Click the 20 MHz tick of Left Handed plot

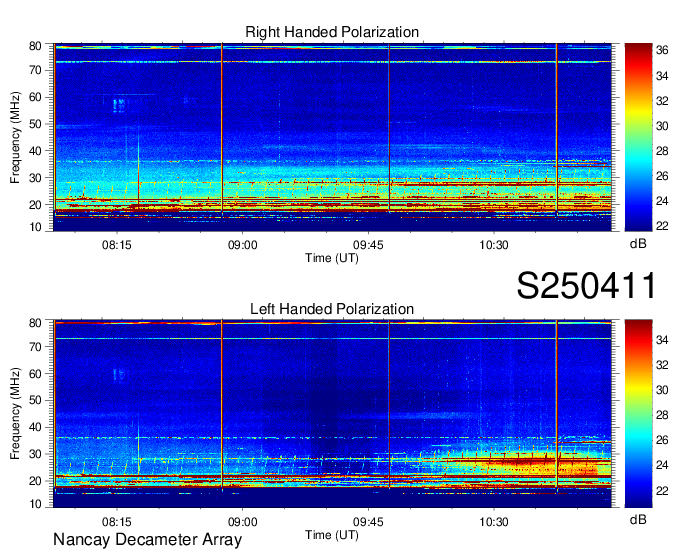(35, 481)
